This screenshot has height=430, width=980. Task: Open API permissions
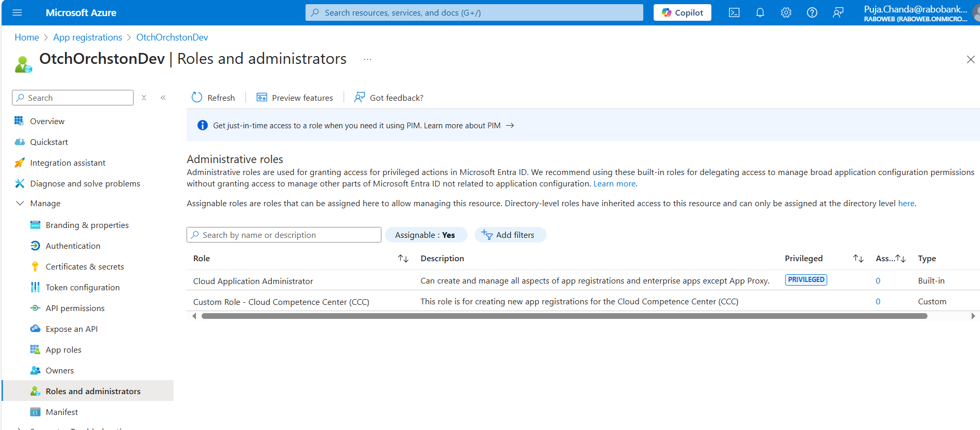click(75, 308)
